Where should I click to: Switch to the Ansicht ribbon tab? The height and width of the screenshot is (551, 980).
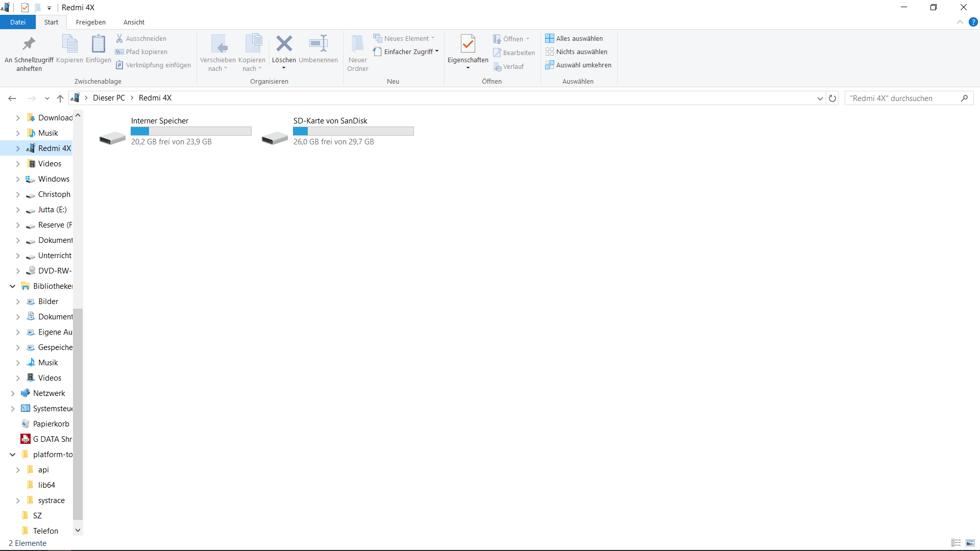click(134, 22)
